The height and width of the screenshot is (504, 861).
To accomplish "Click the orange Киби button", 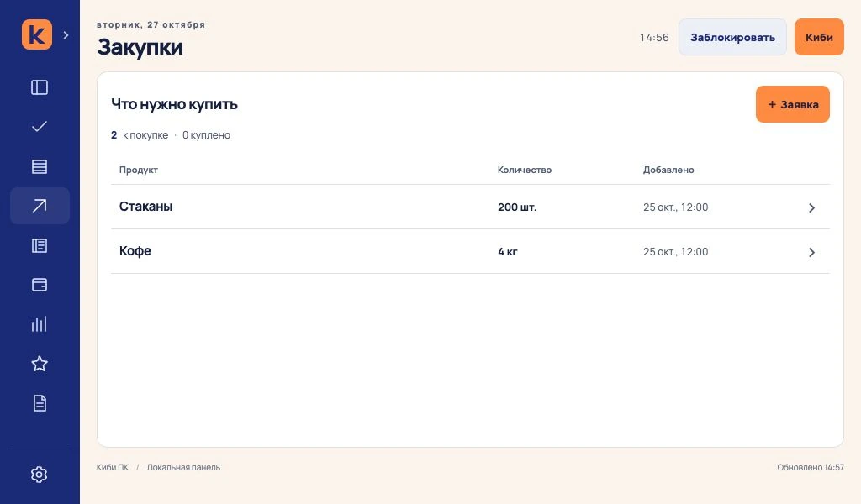I will (819, 37).
